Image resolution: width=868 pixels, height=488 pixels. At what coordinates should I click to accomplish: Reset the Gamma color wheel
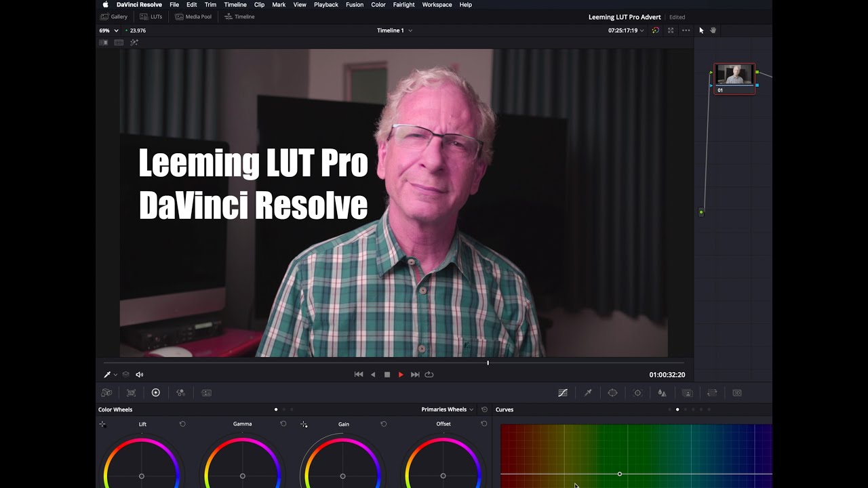click(283, 424)
